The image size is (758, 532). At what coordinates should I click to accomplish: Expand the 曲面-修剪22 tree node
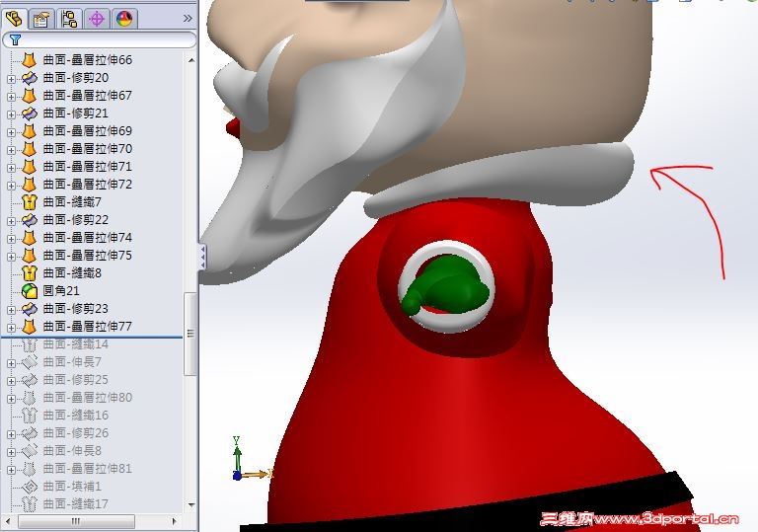point(11,221)
